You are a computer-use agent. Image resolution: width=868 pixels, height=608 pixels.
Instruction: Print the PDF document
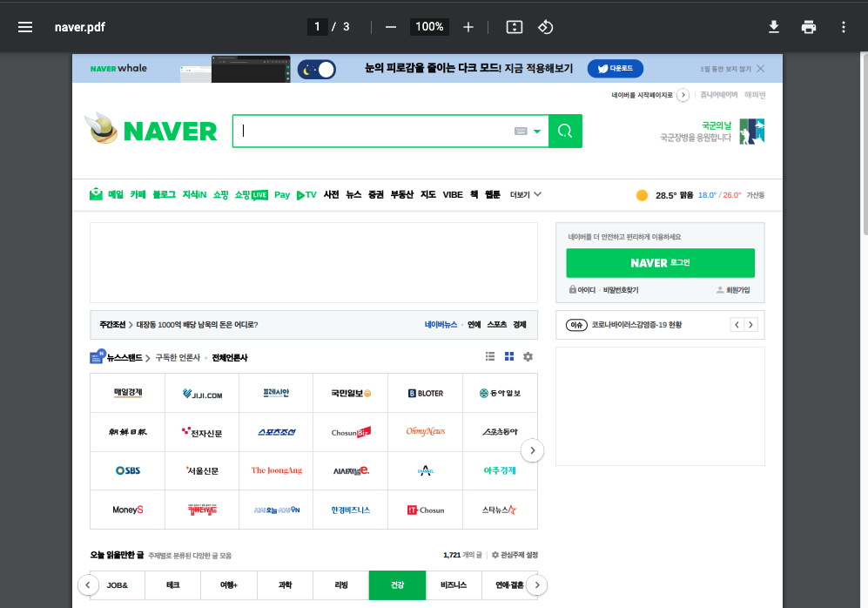(x=809, y=27)
